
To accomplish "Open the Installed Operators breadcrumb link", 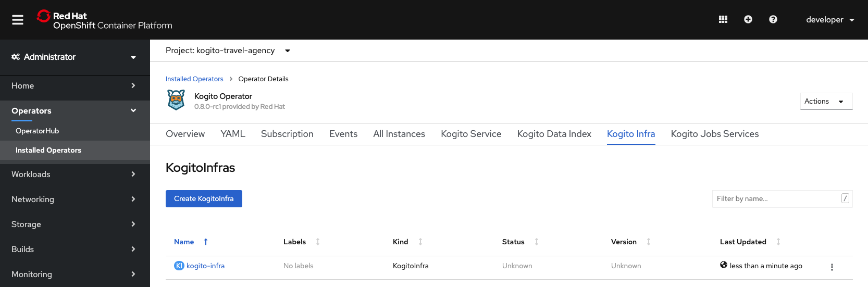I will 194,79.
